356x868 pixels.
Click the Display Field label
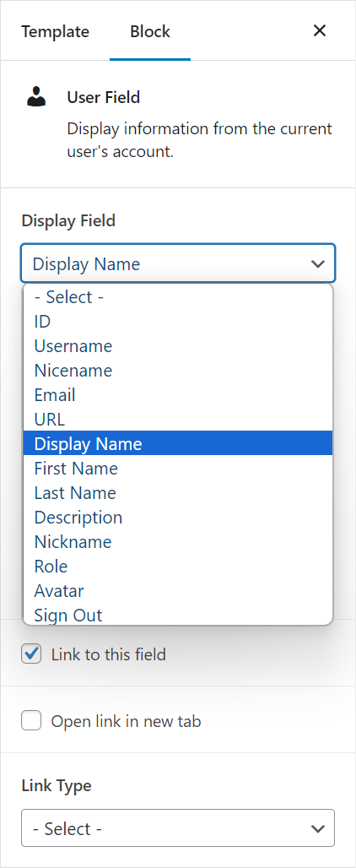(x=68, y=221)
